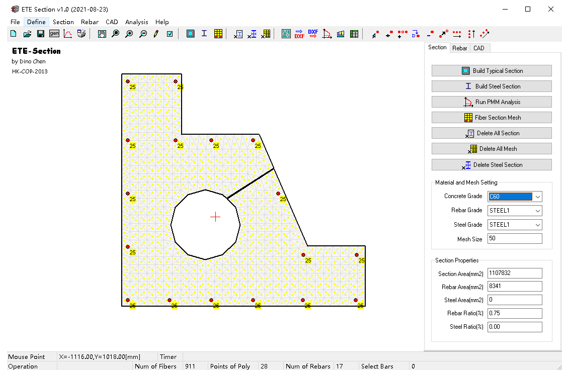Select the Section tab in side panel
Screen dimensions: 574x380
(437, 48)
